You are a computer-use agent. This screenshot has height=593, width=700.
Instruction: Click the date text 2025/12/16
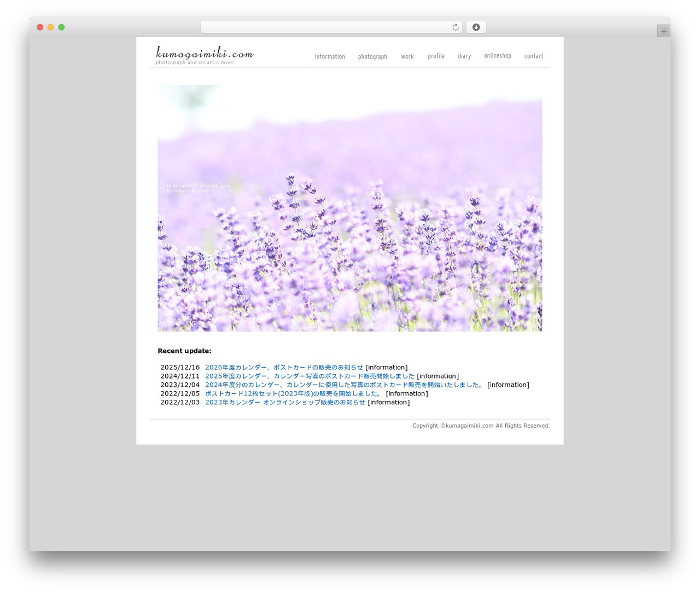pyautogui.click(x=180, y=368)
